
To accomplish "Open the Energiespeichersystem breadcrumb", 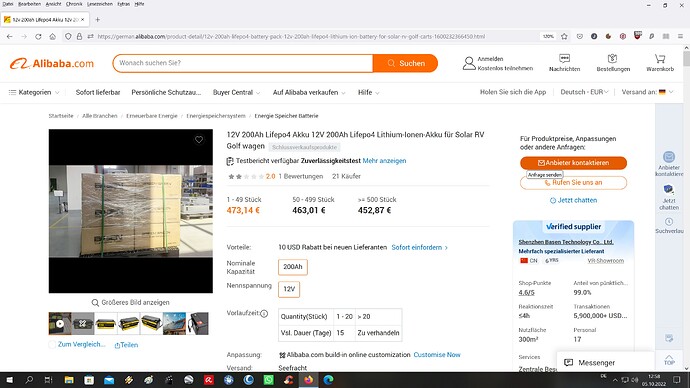I will click(216, 116).
